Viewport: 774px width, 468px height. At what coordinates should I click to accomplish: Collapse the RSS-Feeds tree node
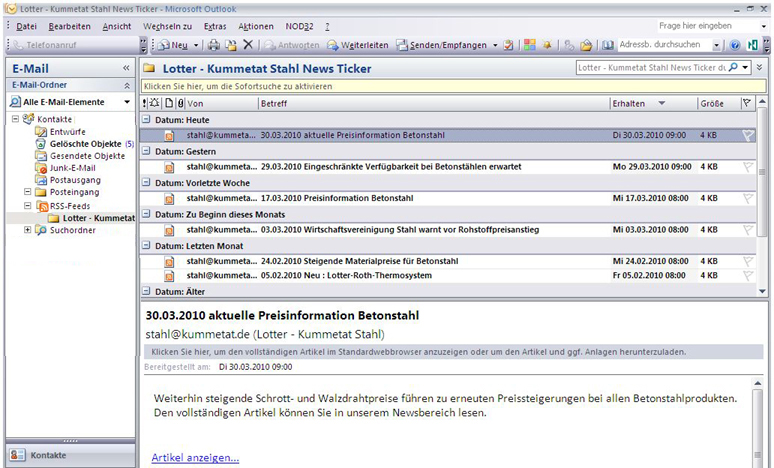click(x=28, y=205)
